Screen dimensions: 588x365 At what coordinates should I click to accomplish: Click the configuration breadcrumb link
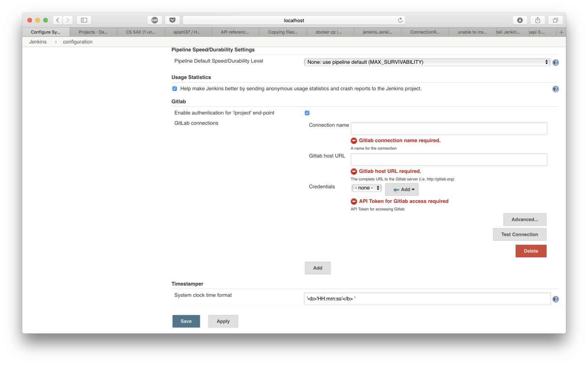coord(78,42)
